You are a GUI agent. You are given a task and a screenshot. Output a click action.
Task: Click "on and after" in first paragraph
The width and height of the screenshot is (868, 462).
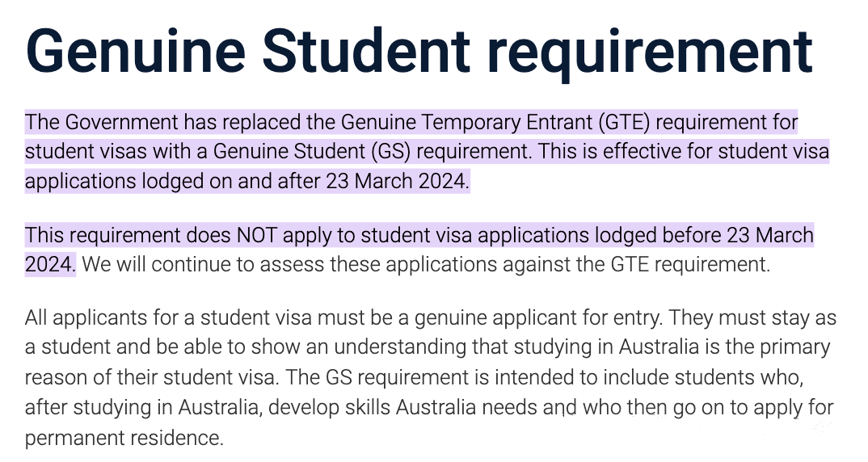268,181
